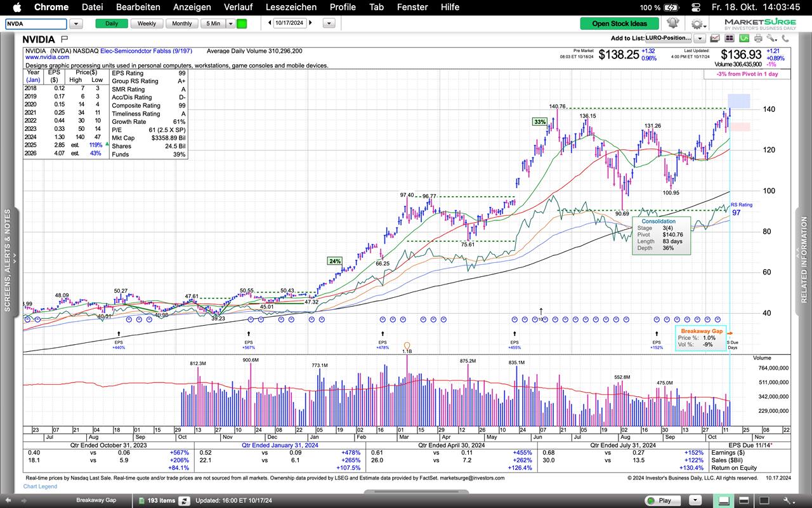812x508 pixels.
Task: Select the Daily chart period
Action: pyautogui.click(x=111, y=23)
